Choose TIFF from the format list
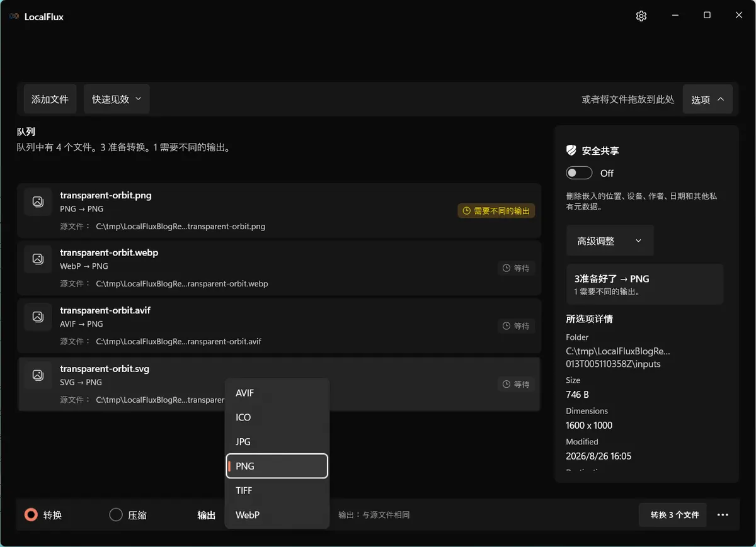Viewport: 756px width, 547px height. pyautogui.click(x=277, y=490)
